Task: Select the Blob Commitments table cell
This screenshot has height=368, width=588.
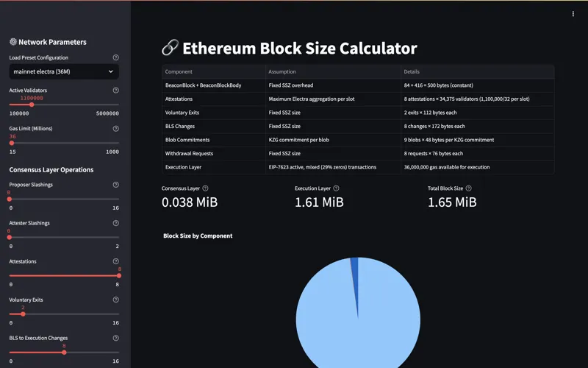Action: (214, 140)
